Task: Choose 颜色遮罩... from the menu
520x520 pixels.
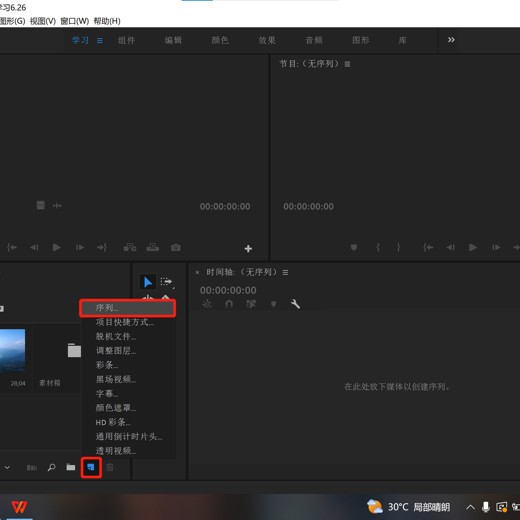Action: (x=129, y=408)
